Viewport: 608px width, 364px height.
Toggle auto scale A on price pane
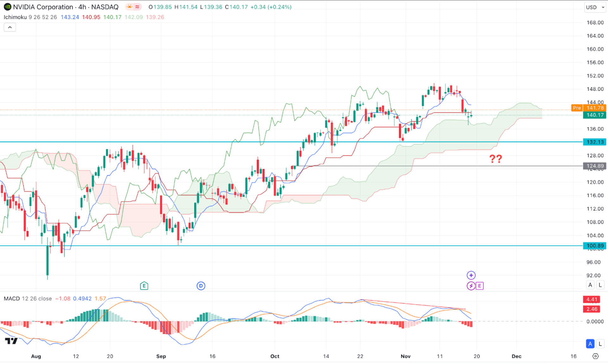click(590, 285)
